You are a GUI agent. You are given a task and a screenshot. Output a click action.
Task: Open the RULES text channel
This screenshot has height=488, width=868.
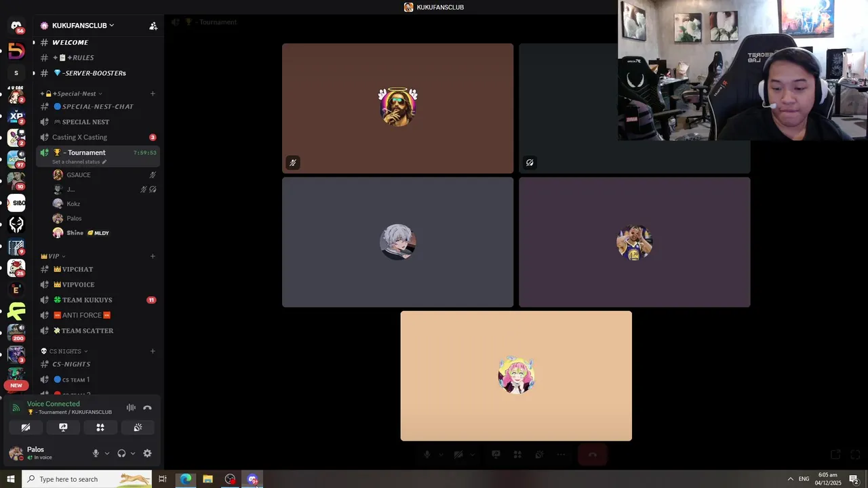[x=98, y=58]
